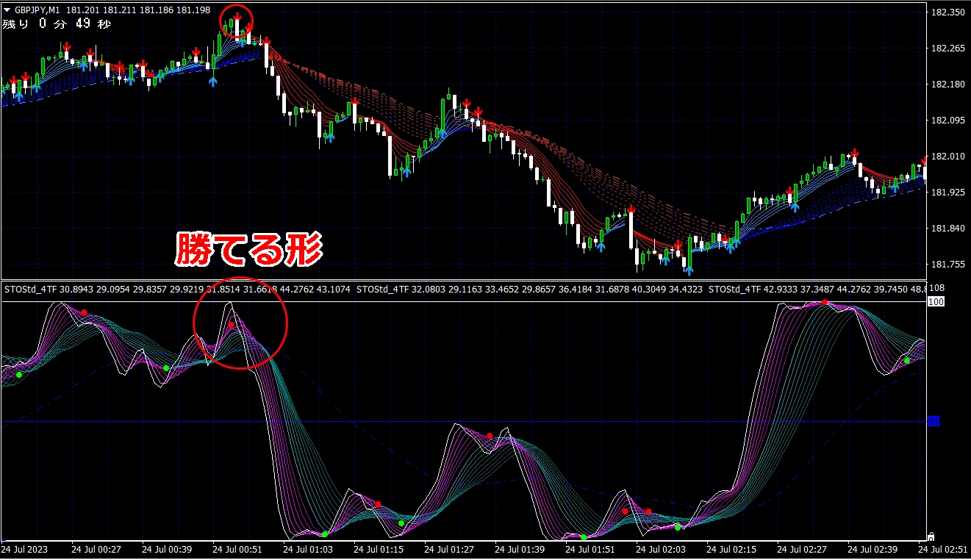Click the 182.350 price label on the price axis
Viewport: 971px width, 560px height.
(947, 12)
